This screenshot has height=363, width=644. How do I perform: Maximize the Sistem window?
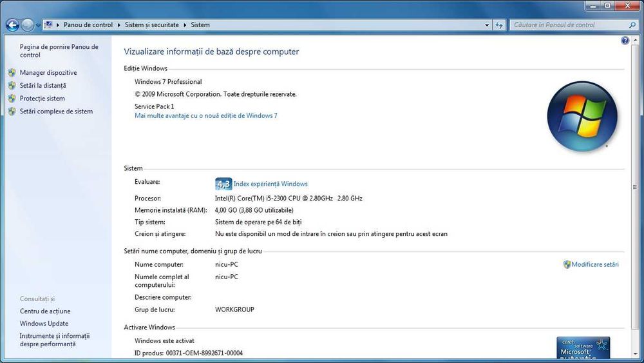point(607,6)
